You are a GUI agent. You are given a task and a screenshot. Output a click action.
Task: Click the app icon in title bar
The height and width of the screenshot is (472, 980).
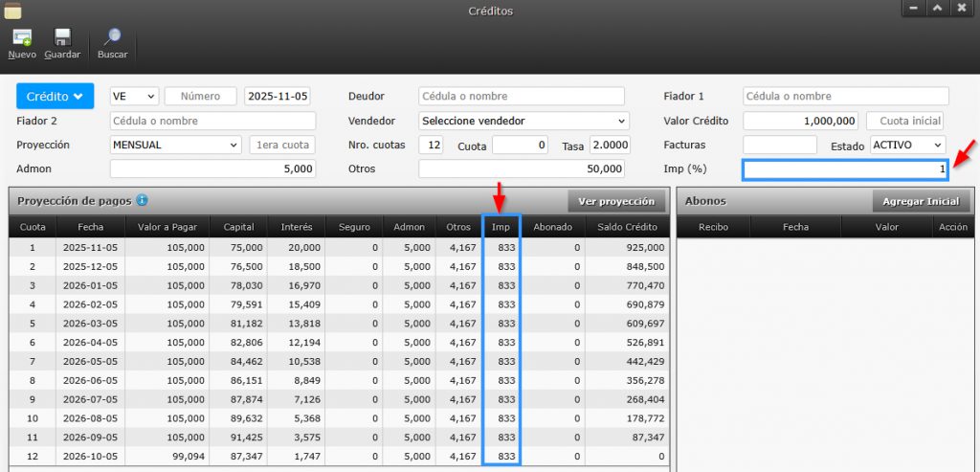(13, 11)
